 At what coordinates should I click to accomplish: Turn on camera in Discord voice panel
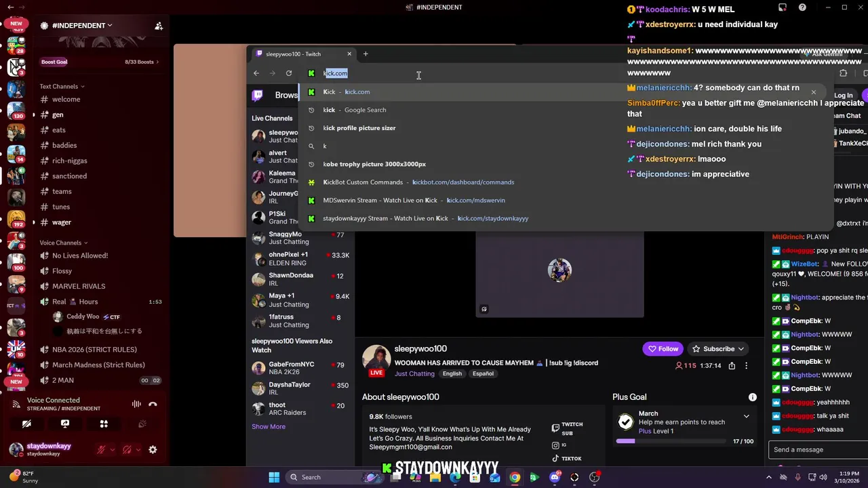tap(26, 424)
